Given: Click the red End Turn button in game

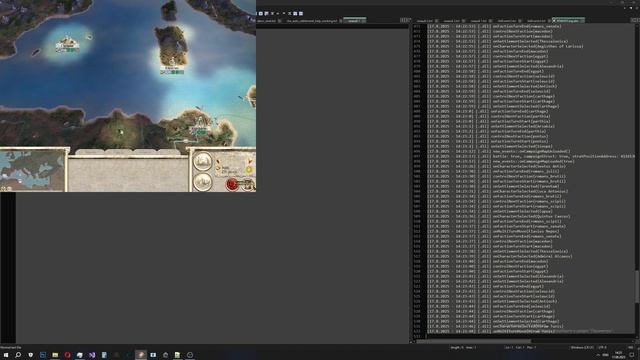Looking at the screenshot, I should (232, 184).
